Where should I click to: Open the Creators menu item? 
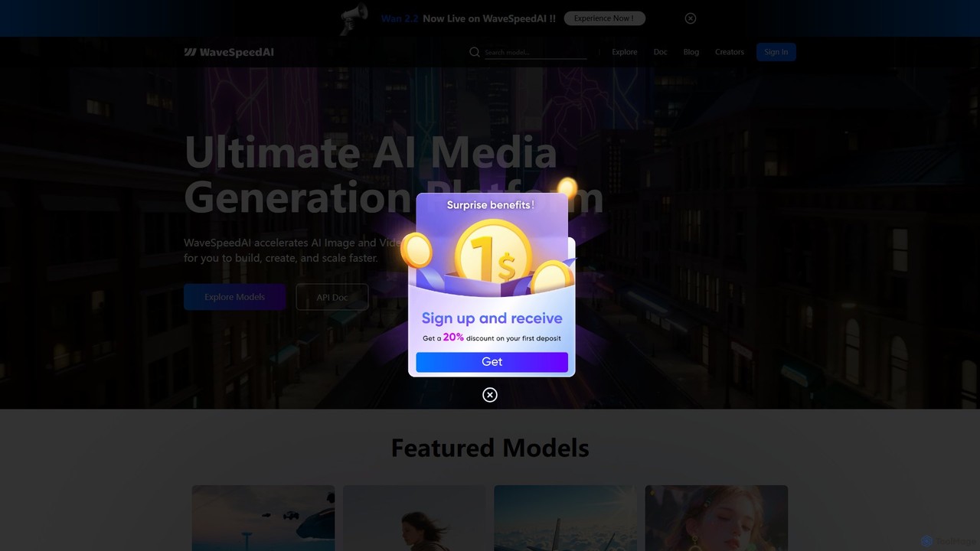(x=730, y=52)
